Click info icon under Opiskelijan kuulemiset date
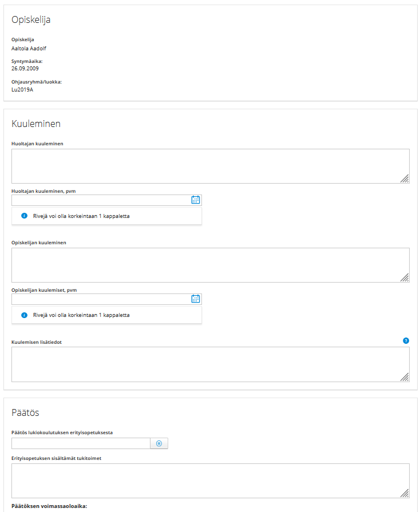The image size is (420, 512). pyautogui.click(x=24, y=315)
